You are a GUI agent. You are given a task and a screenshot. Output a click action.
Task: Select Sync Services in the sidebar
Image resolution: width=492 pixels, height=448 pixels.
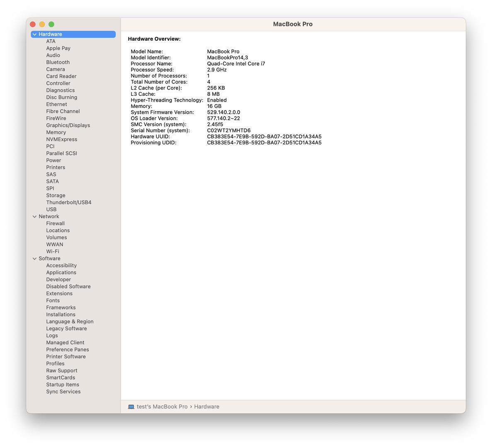tap(63, 392)
